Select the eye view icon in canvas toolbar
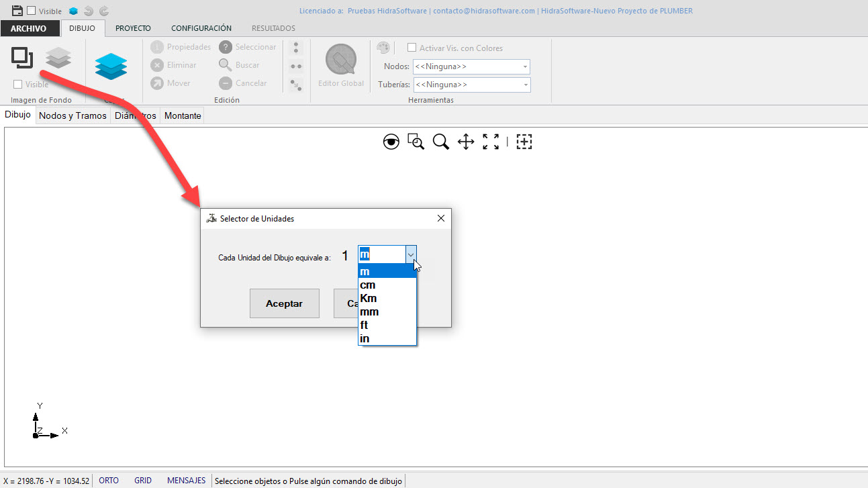Screen dimensions: 868x488 pos(391,142)
